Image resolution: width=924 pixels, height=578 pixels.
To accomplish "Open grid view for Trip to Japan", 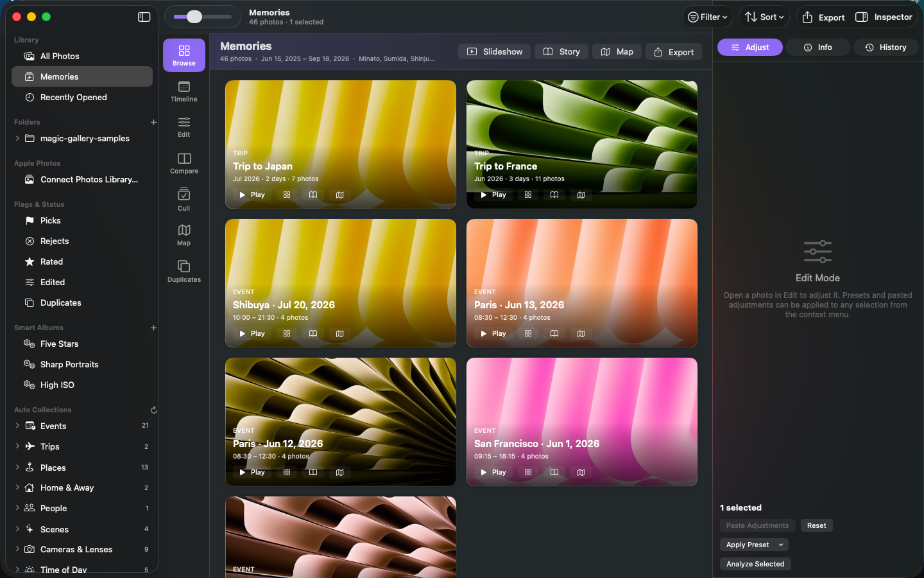I will click(287, 195).
